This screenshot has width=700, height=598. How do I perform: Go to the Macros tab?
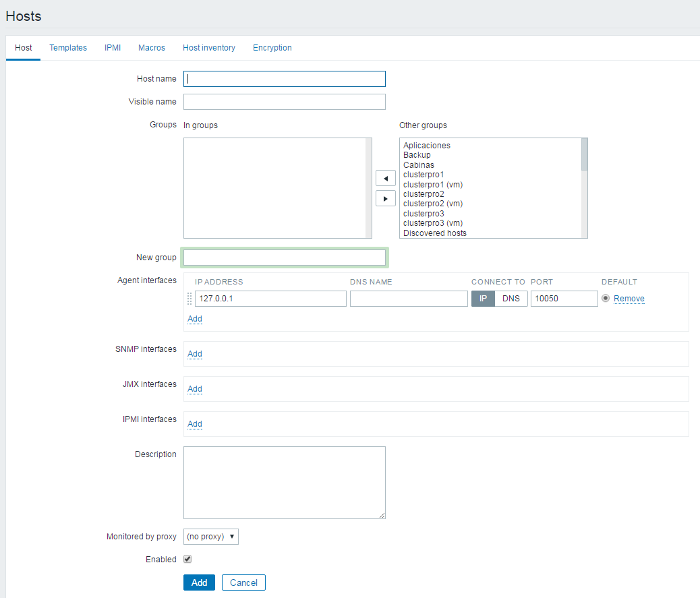click(x=152, y=48)
